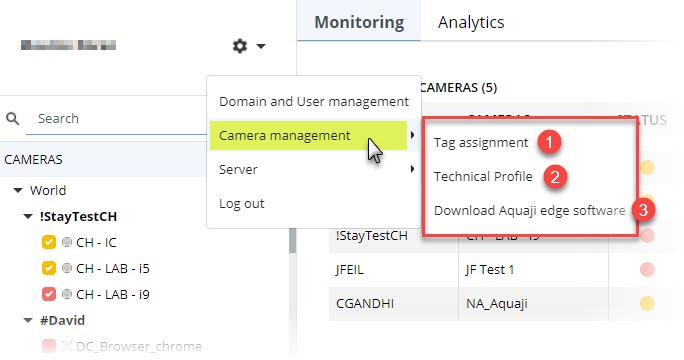Select Download Aquaji edge software
The height and width of the screenshot is (360, 684).
point(529,210)
